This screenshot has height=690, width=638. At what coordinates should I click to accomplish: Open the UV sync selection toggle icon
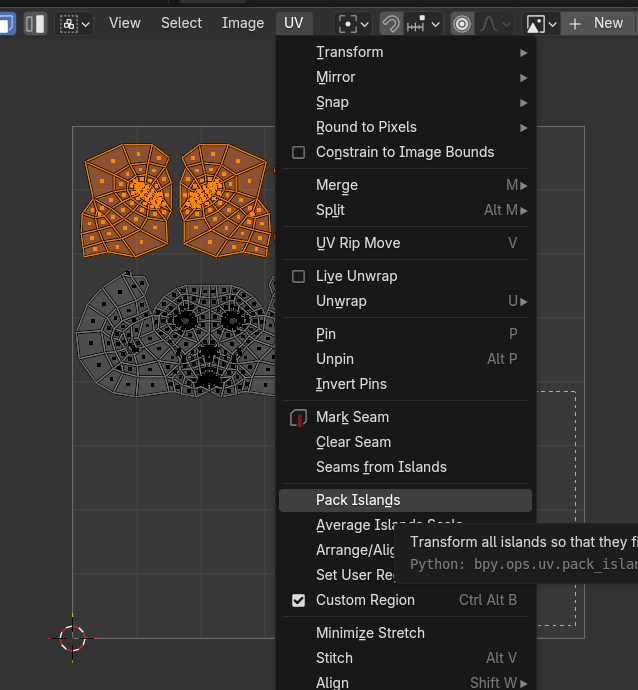pos(7,23)
